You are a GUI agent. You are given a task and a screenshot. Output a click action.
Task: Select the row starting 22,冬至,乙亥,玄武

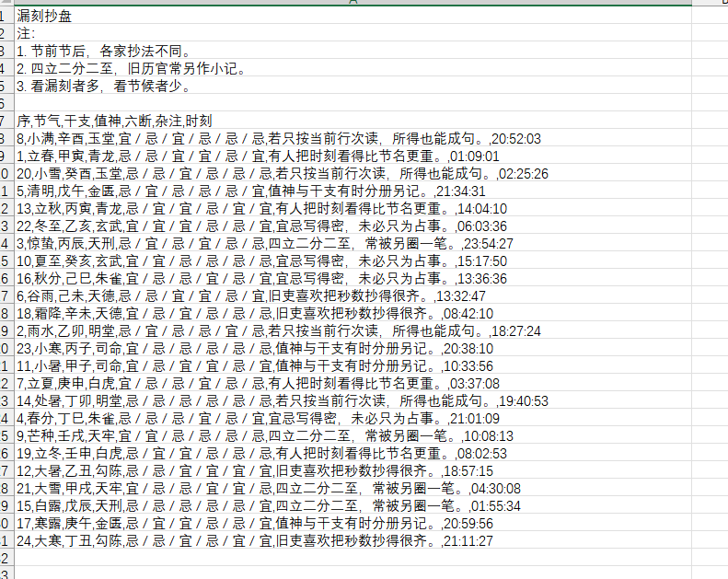click(x=352, y=226)
